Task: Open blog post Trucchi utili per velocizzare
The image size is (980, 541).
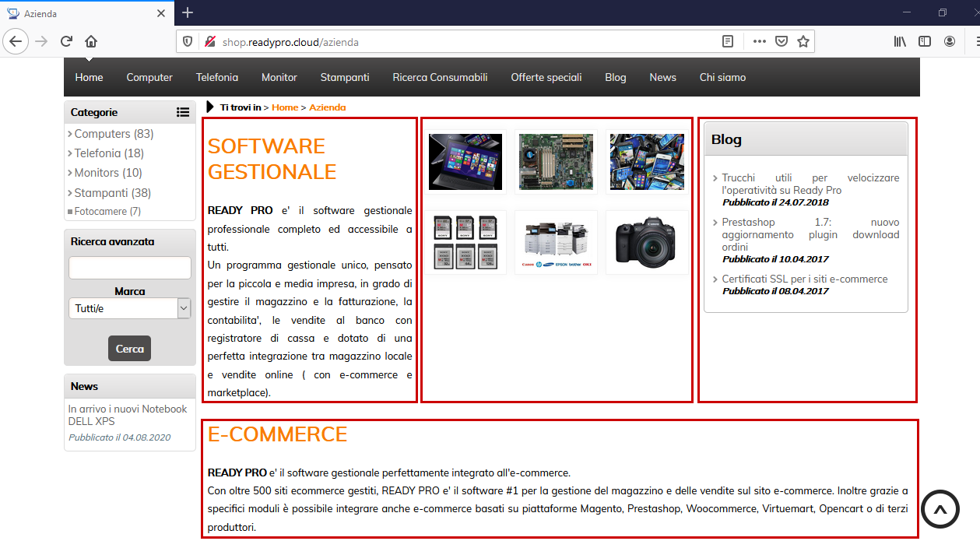Action: [x=810, y=184]
